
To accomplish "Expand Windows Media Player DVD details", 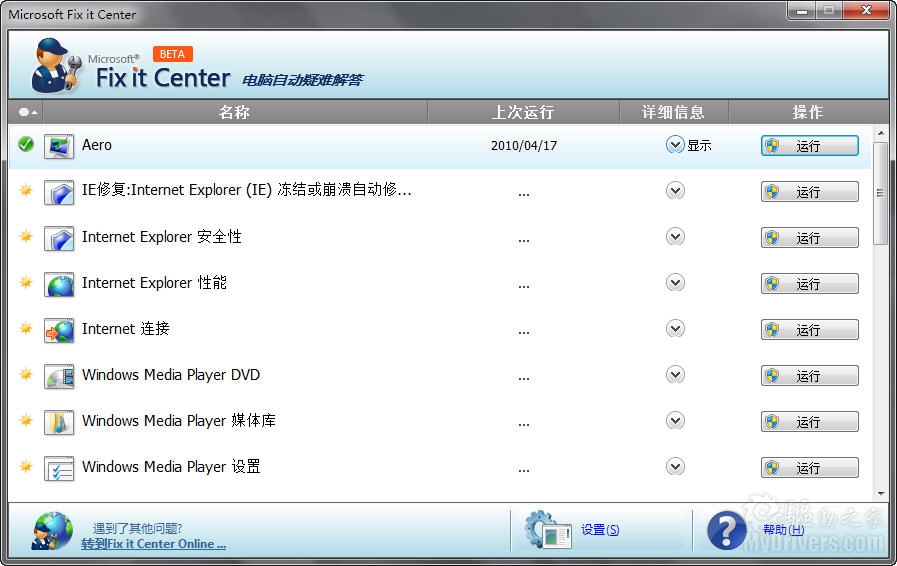I will (x=675, y=375).
